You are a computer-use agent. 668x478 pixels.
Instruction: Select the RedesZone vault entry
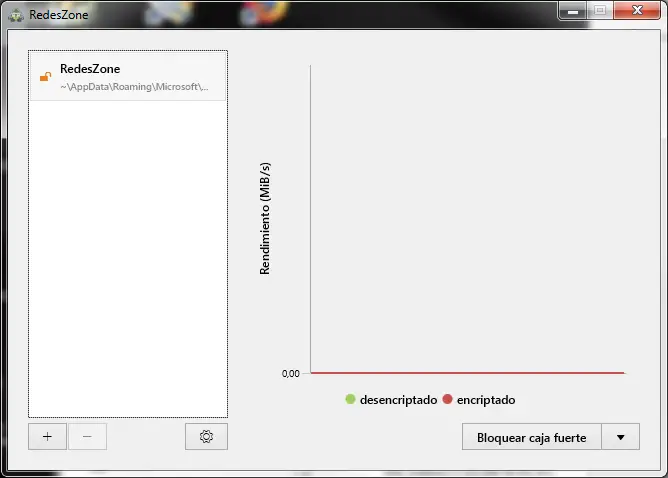(128, 77)
